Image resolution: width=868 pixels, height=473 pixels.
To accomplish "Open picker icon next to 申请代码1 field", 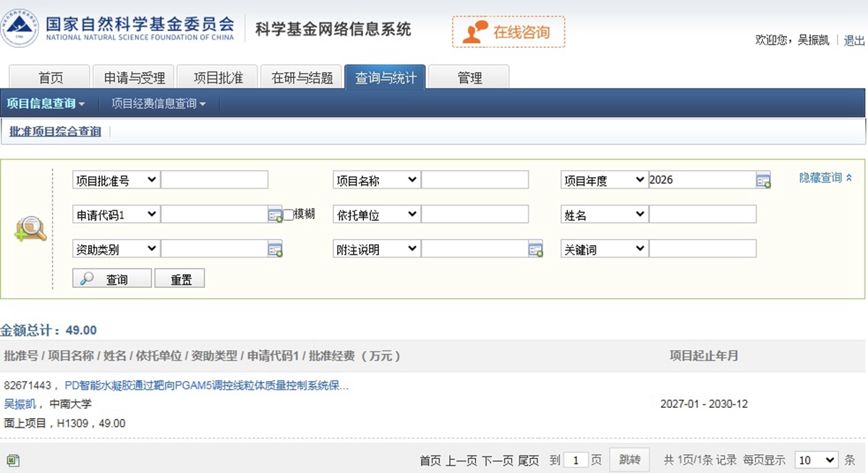I will [x=275, y=215].
